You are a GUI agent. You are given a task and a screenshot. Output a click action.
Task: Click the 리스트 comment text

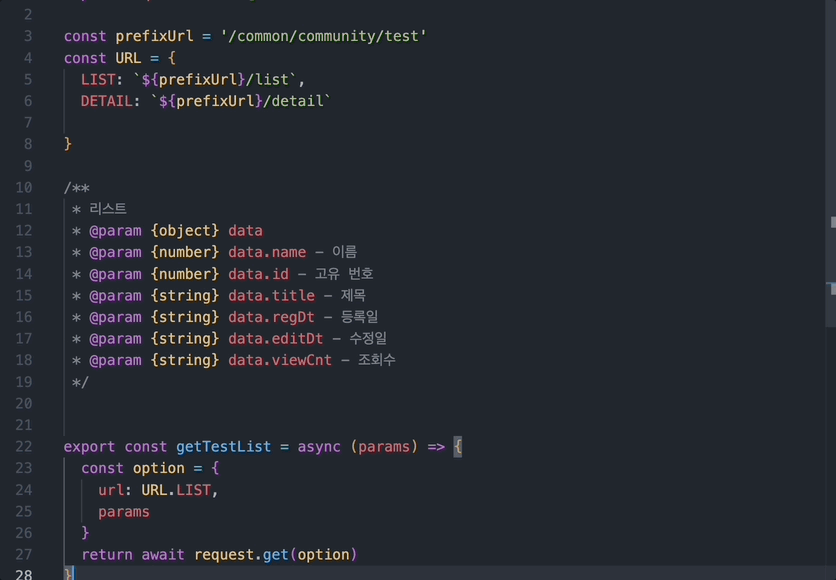coord(108,209)
